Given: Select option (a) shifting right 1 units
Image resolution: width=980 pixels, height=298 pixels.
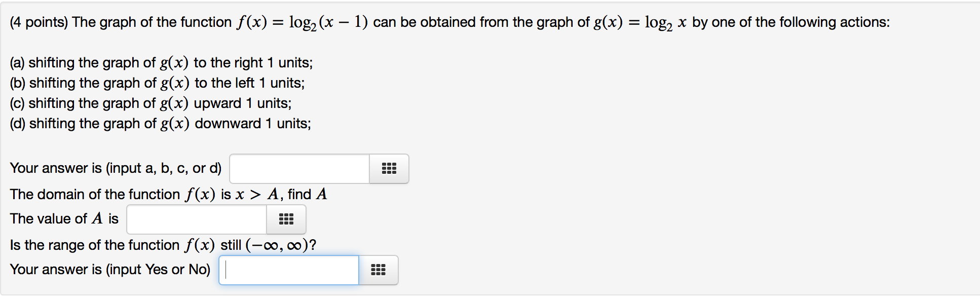Looking at the screenshot, I should tap(161, 62).
